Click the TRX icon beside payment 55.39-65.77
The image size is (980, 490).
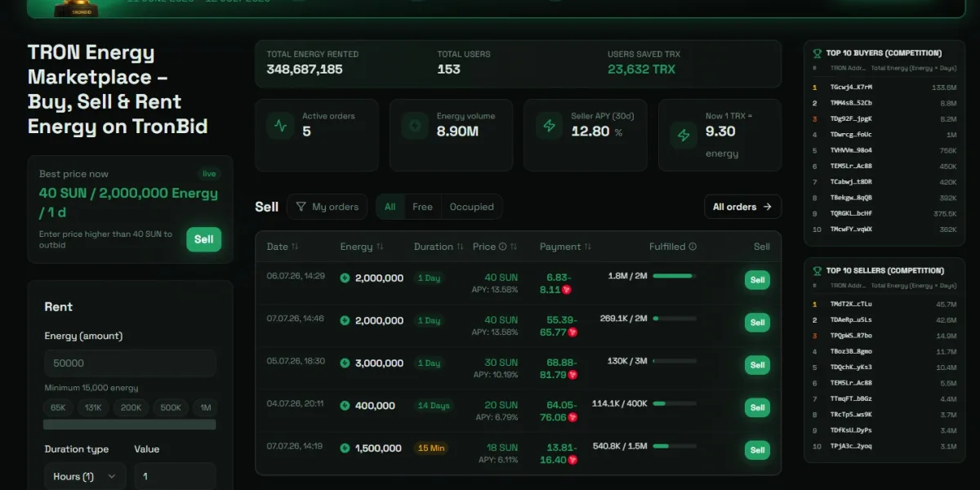(x=572, y=332)
